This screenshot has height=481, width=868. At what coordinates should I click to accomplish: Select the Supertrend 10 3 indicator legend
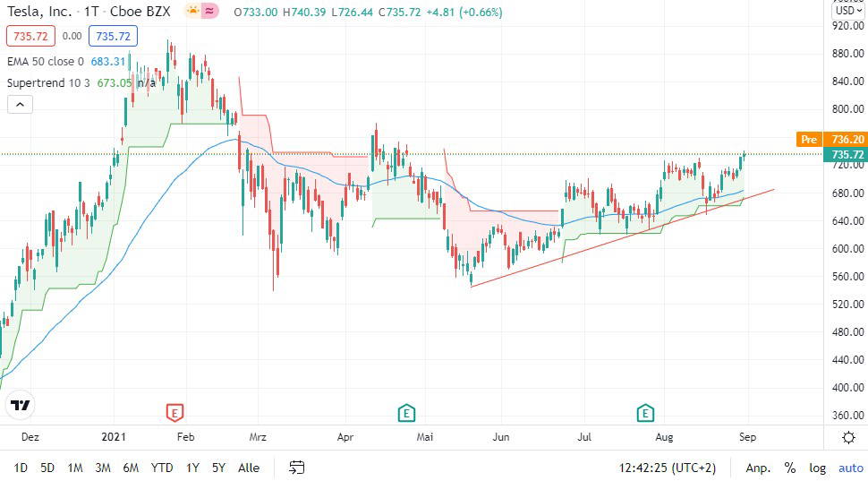pos(48,83)
